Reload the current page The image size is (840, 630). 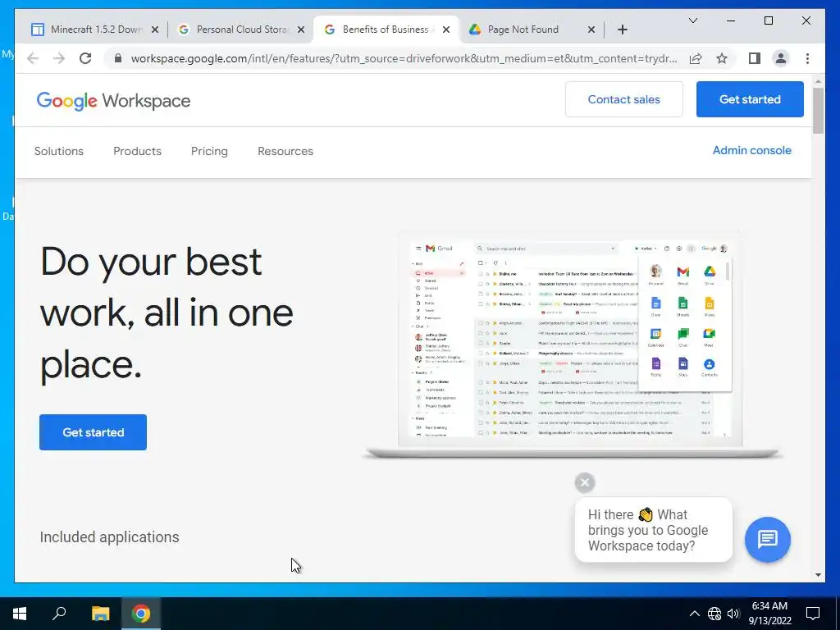(x=85, y=58)
